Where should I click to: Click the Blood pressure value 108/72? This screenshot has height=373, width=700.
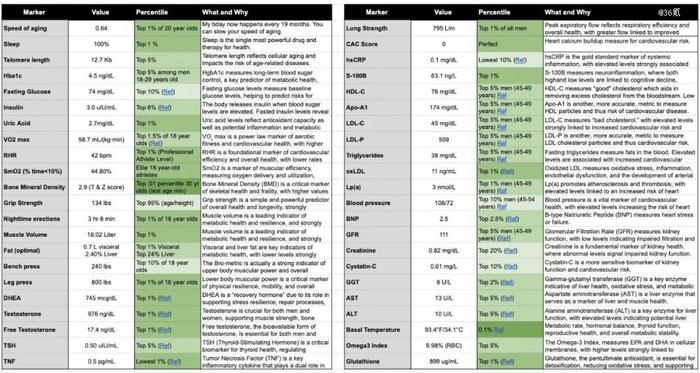pyautogui.click(x=444, y=203)
